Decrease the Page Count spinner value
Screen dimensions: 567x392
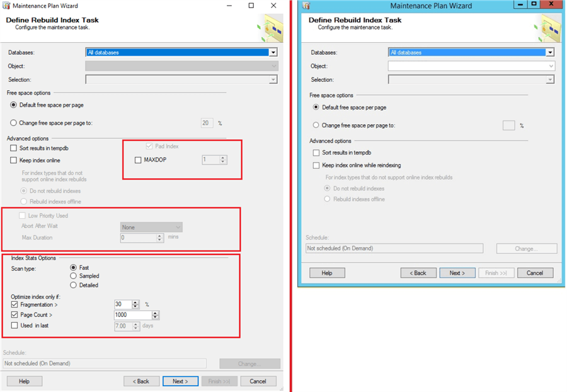pyautogui.click(x=156, y=317)
